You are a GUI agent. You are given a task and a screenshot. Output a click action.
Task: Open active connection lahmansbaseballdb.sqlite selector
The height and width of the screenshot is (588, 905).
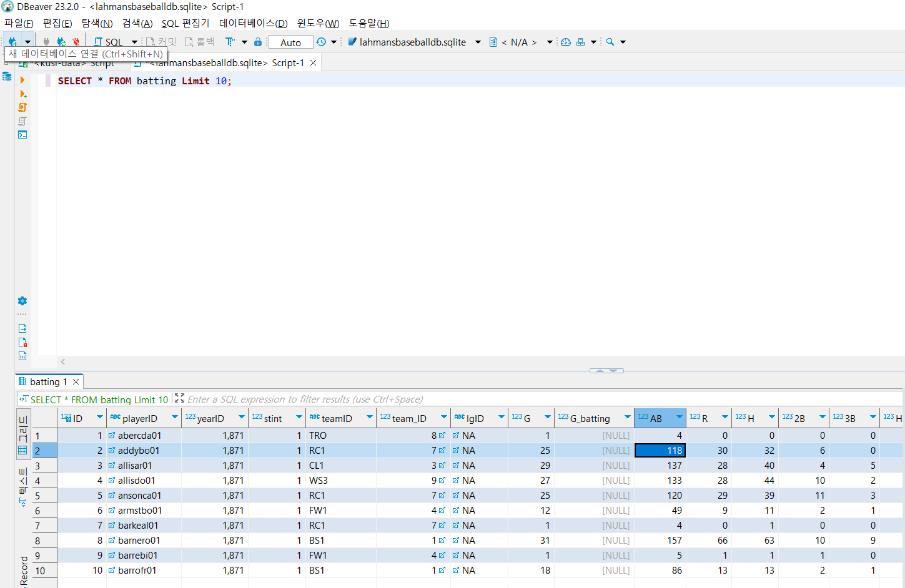(414, 42)
